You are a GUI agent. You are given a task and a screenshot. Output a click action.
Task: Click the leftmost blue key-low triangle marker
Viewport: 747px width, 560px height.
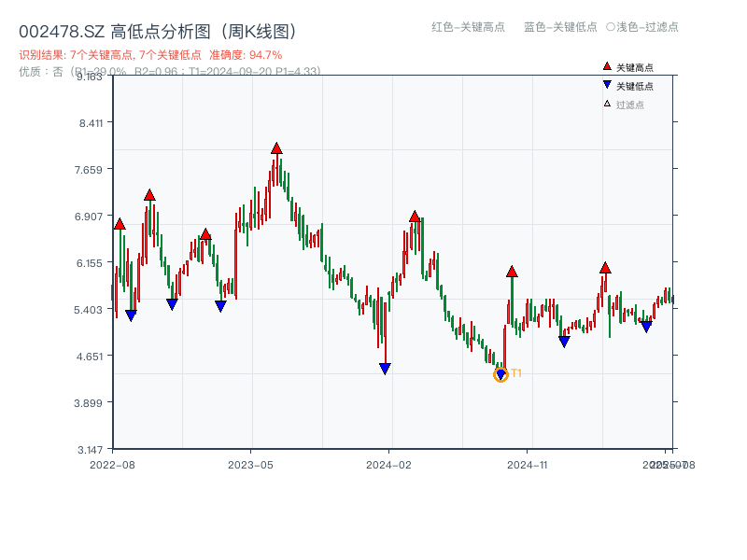click(132, 315)
